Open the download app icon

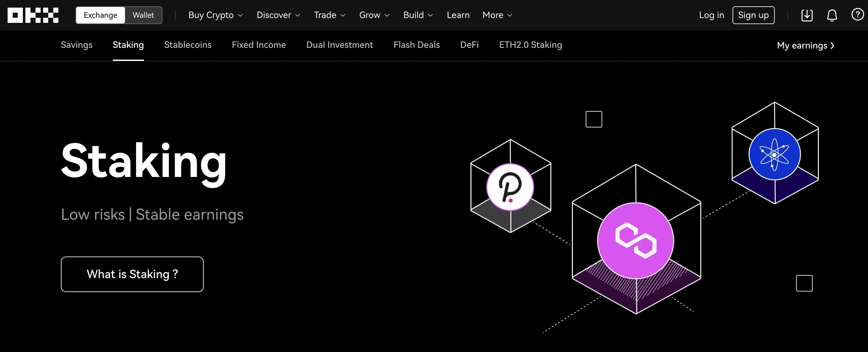[807, 15]
